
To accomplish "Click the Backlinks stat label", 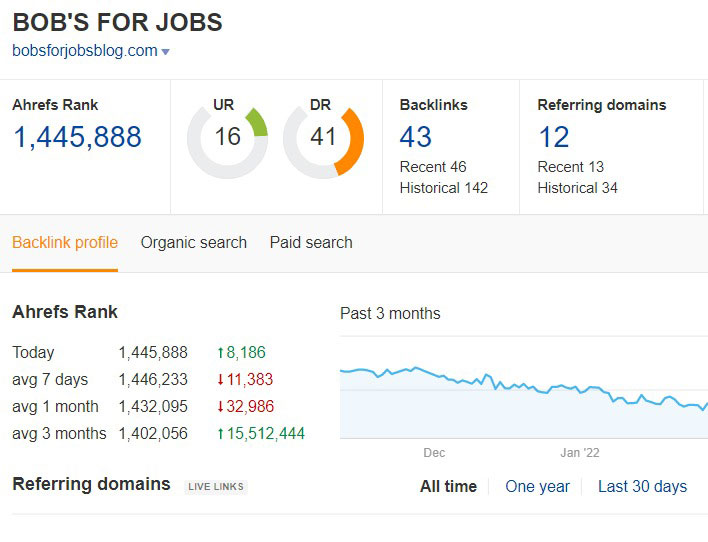I will click(x=433, y=105).
